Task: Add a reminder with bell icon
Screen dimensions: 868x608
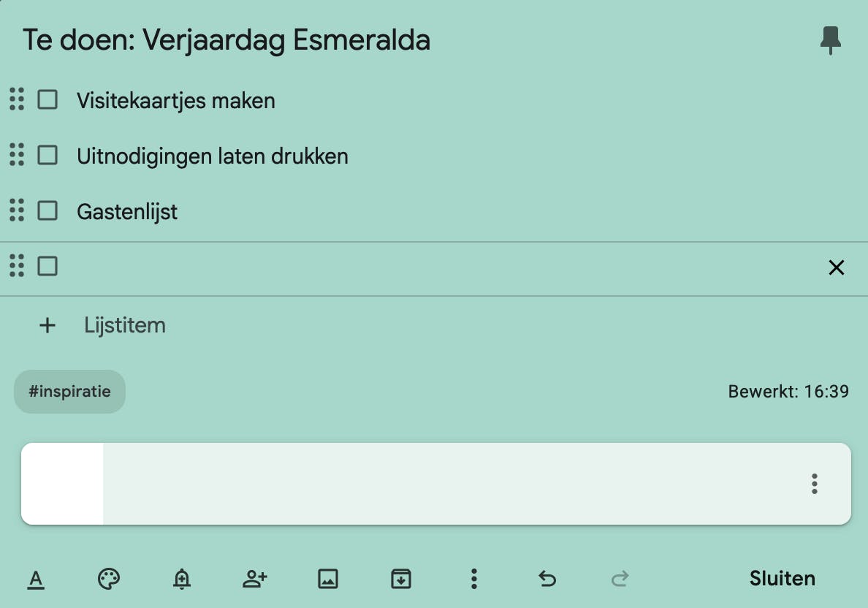Action: (182, 579)
